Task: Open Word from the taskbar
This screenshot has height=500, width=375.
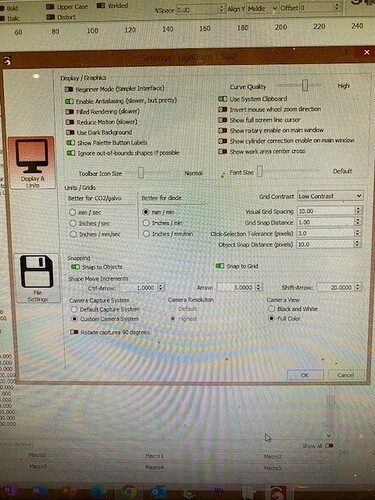Action: pos(37,490)
